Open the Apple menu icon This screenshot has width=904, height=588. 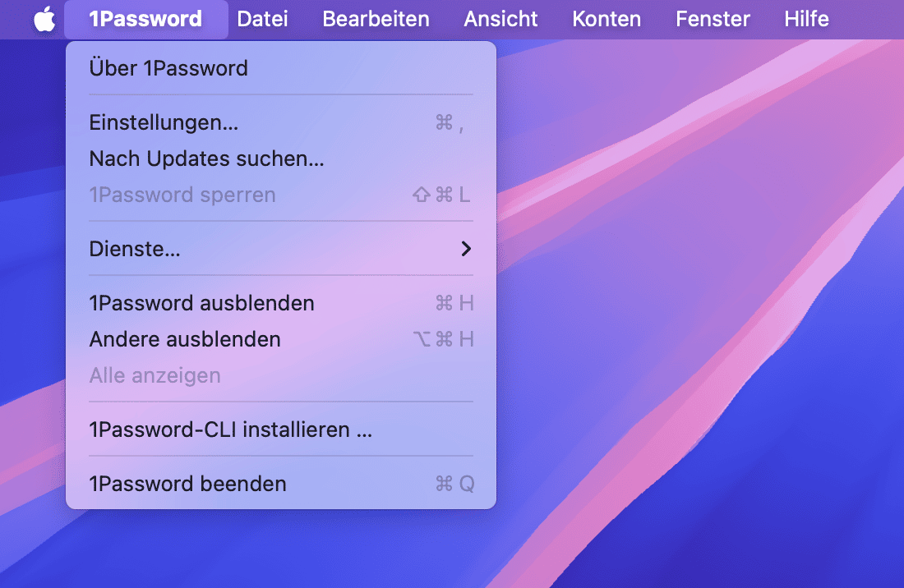(x=44, y=19)
